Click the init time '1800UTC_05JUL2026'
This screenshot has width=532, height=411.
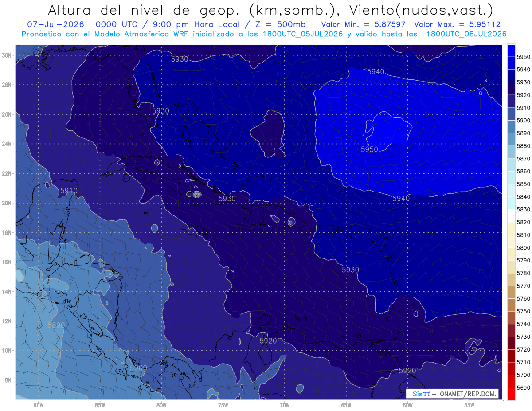click(303, 34)
